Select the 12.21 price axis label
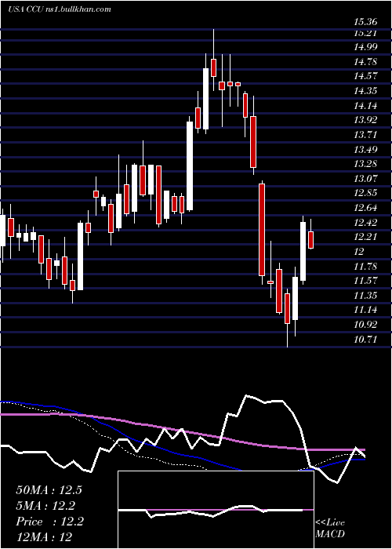Image resolution: width=392 pixels, height=549 pixels. click(x=365, y=237)
